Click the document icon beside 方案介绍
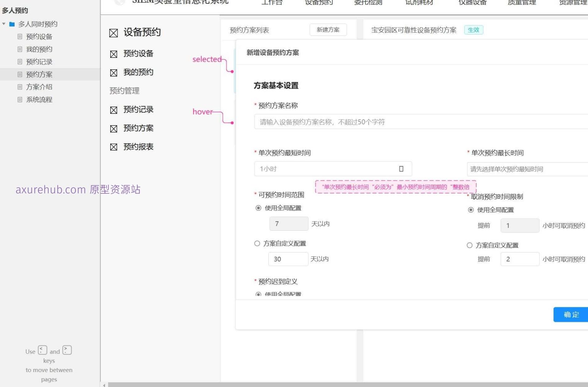This screenshot has height=387, width=588. (x=20, y=87)
